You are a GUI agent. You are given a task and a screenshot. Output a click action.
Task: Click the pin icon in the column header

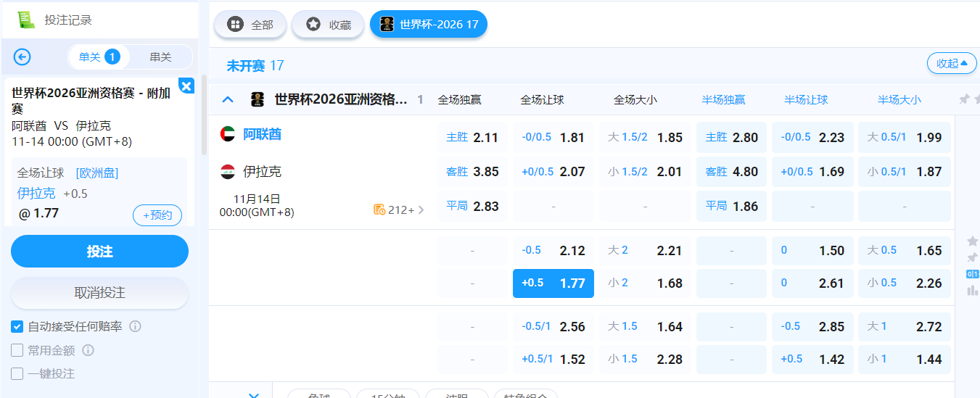pos(964,99)
